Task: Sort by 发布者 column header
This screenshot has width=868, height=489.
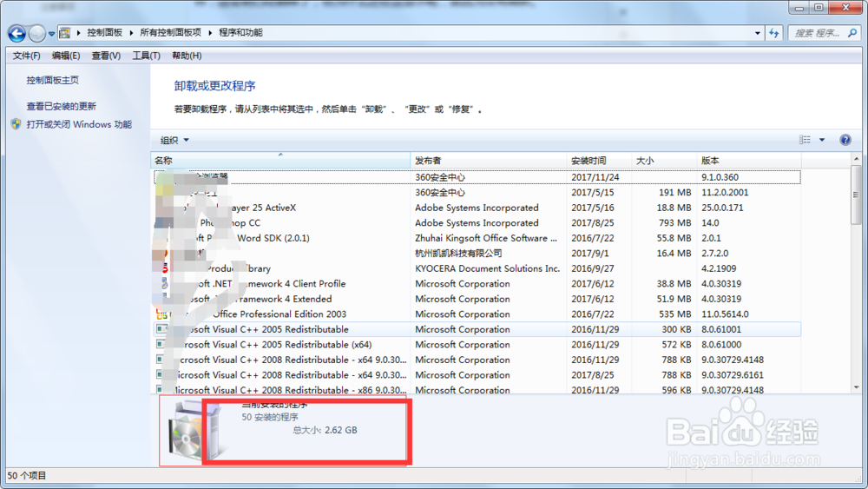Action: tap(488, 161)
